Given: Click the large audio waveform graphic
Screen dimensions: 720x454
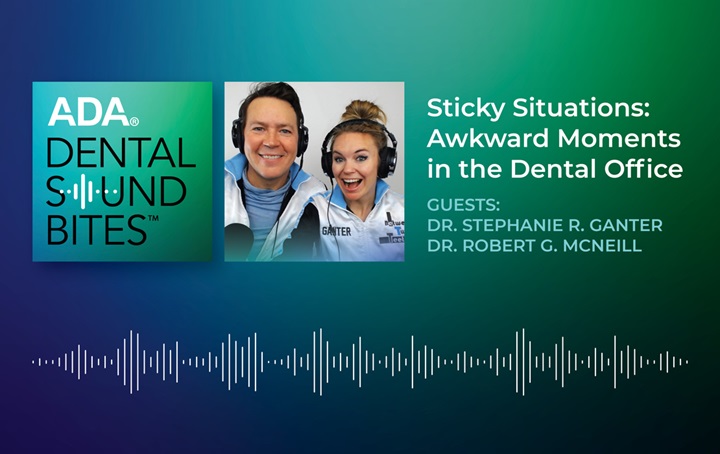Looking at the screenshot, I should coord(360,362).
